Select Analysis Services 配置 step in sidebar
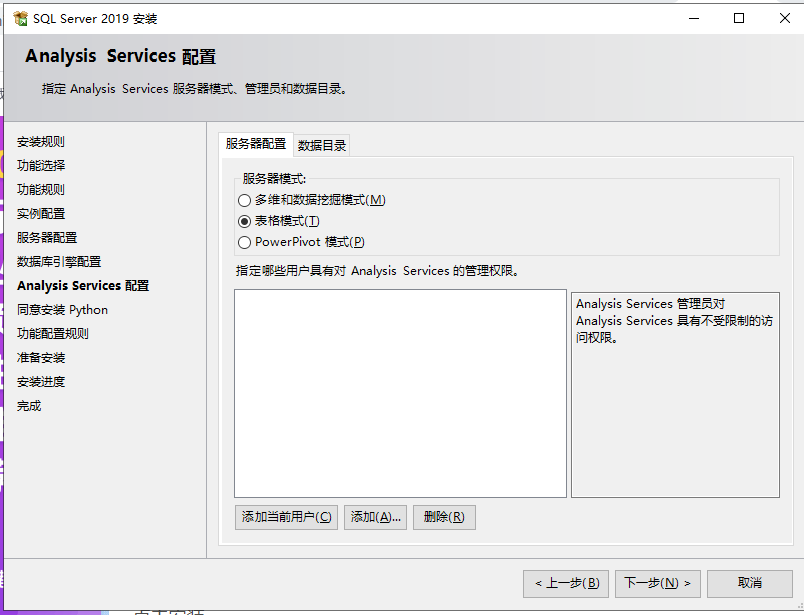Screen dimensions: 804x615 83,286
